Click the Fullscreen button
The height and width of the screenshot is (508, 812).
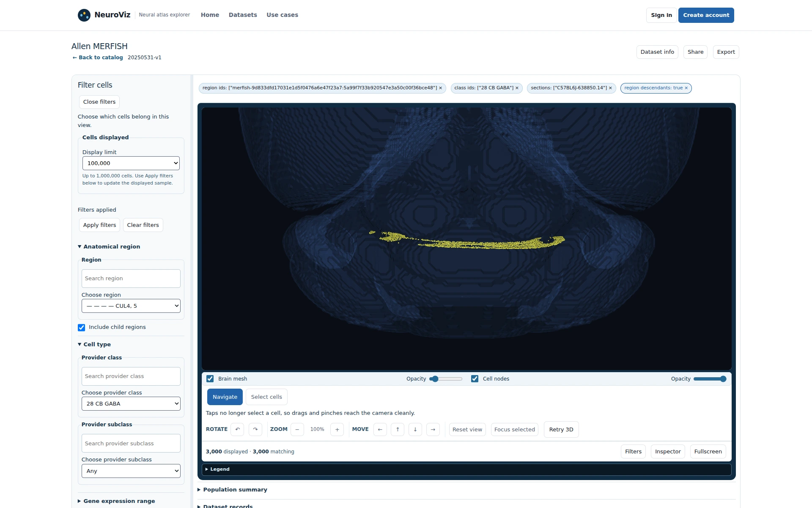[708, 452]
